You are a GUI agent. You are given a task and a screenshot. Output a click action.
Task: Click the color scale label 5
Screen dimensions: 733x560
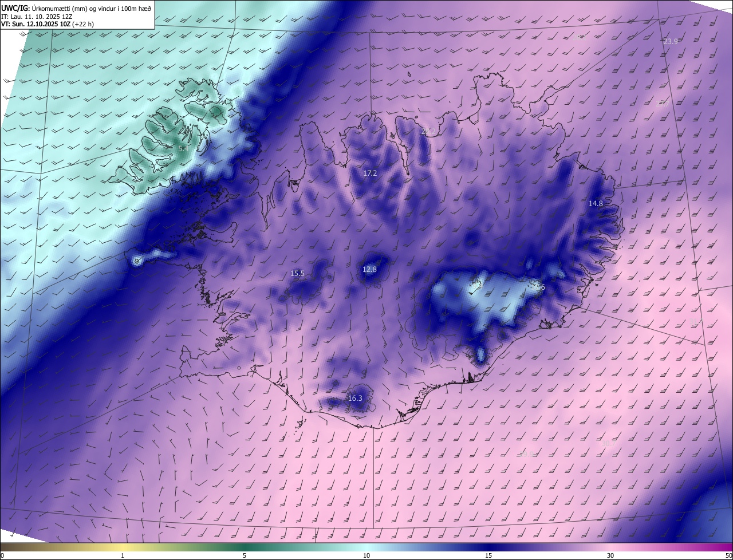point(245,555)
